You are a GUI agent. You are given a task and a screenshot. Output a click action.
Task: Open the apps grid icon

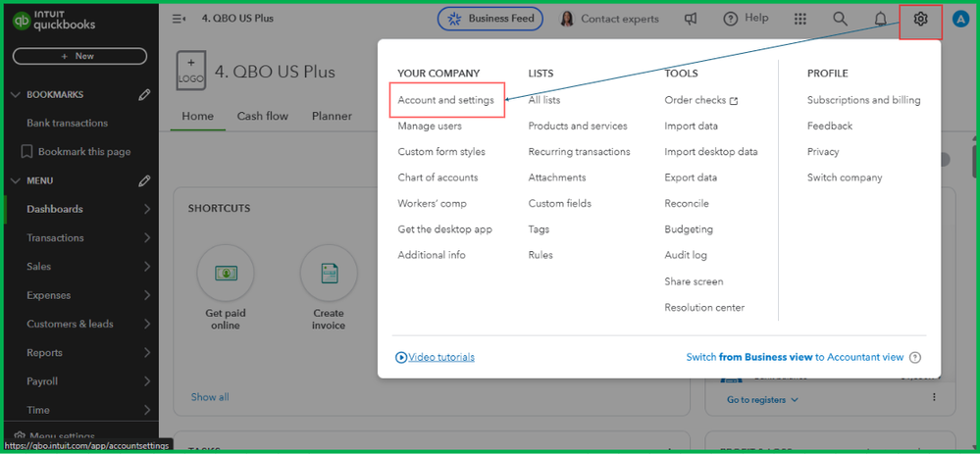(800, 19)
